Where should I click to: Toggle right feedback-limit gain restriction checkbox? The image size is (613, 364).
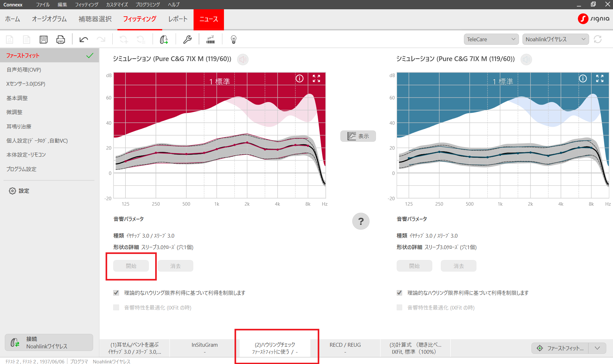[x=399, y=293]
